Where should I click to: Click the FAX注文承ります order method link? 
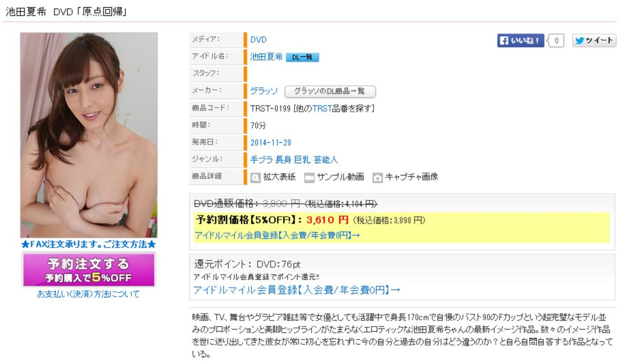click(x=88, y=244)
